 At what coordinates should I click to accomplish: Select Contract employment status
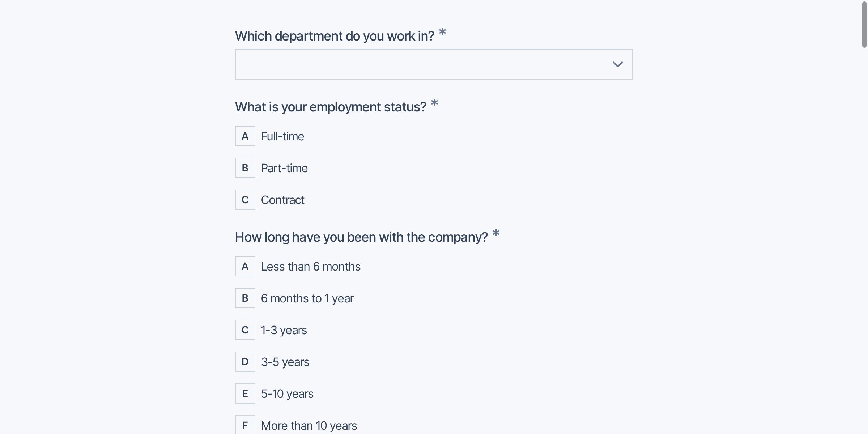click(x=282, y=200)
